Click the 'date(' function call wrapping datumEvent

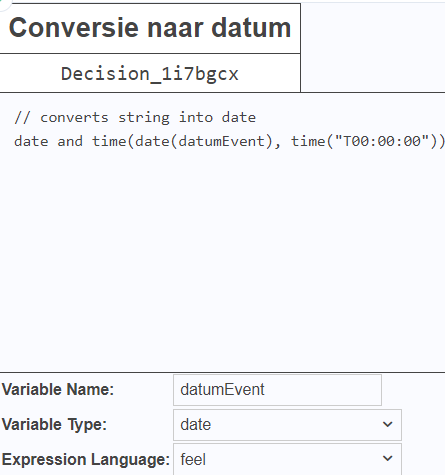[x=157, y=141]
